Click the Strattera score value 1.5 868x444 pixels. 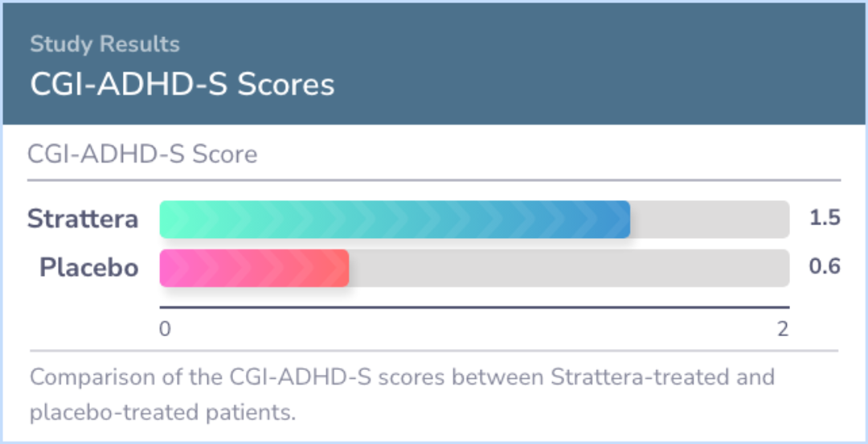[x=825, y=219]
